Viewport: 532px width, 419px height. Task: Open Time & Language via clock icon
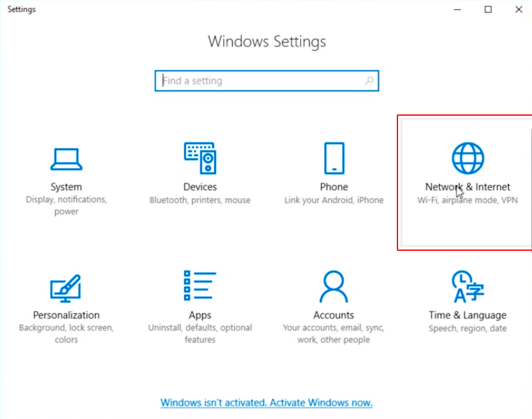pos(468,286)
